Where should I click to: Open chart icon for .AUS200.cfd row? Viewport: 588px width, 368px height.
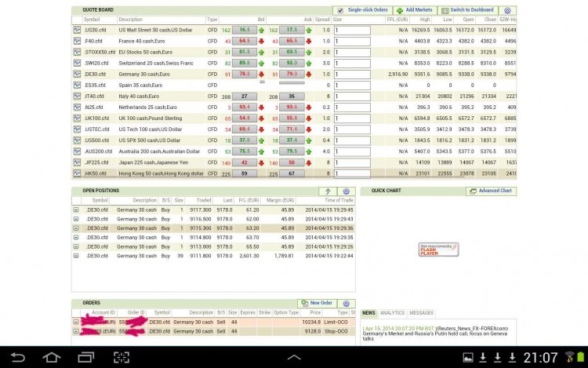(x=77, y=151)
